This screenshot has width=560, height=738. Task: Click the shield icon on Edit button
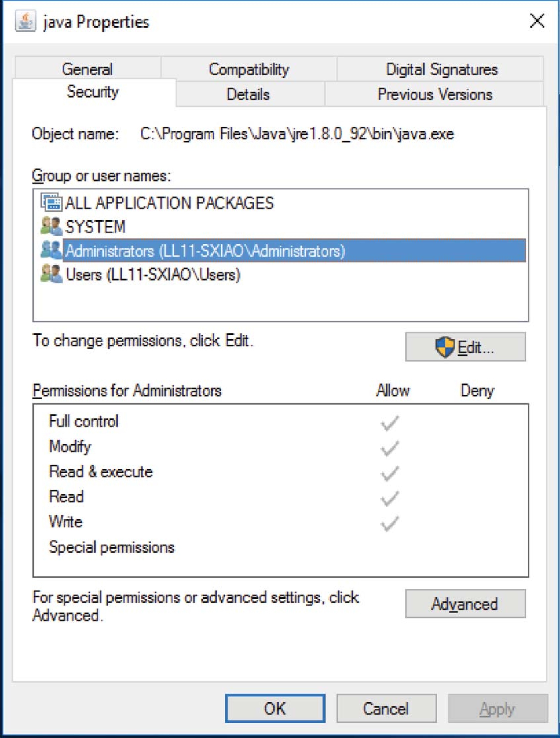click(445, 347)
